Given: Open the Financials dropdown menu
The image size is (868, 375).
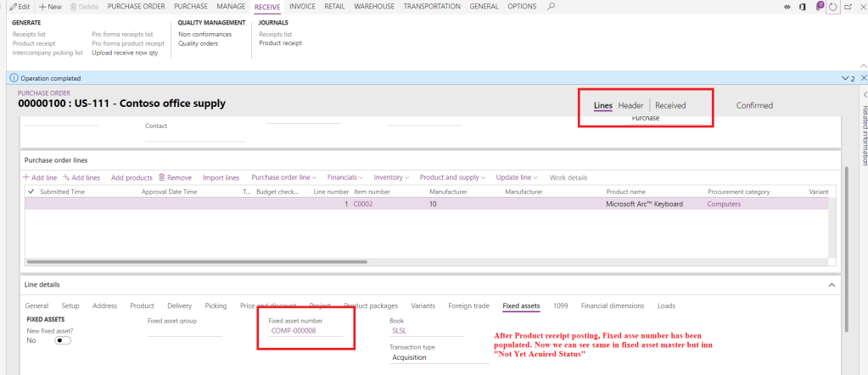Looking at the screenshot, I should 344,177.
